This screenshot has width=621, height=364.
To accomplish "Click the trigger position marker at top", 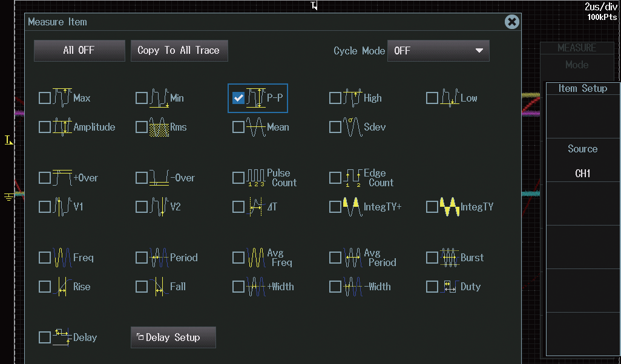I will coord(314,5).
